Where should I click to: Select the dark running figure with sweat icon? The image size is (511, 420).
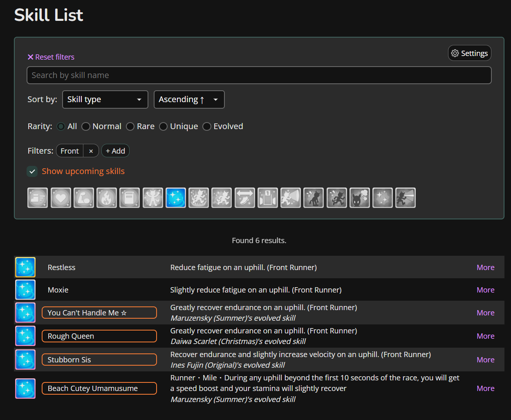[337, 198]
